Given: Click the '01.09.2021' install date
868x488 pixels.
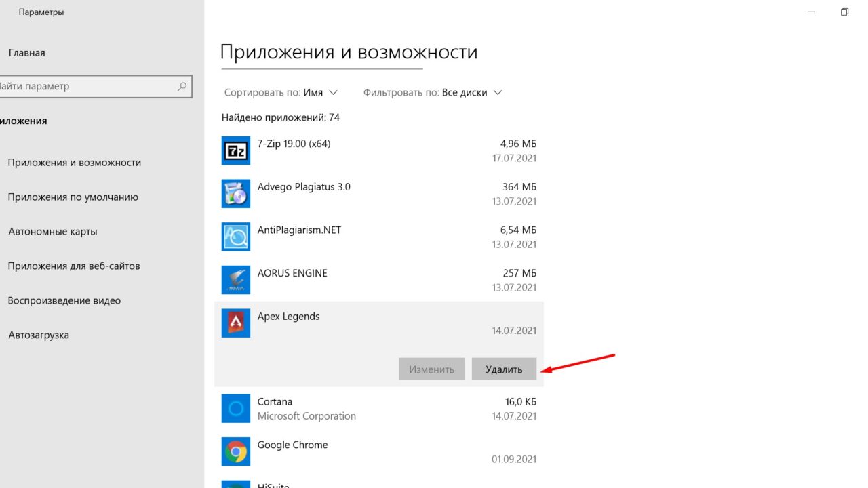Looking at the screenshot, I should coord(514,459).
